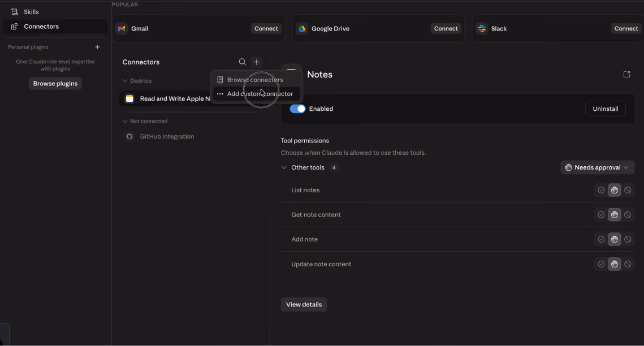
Task: Click the Google Drive logo icon
Action: pos(302,29)
